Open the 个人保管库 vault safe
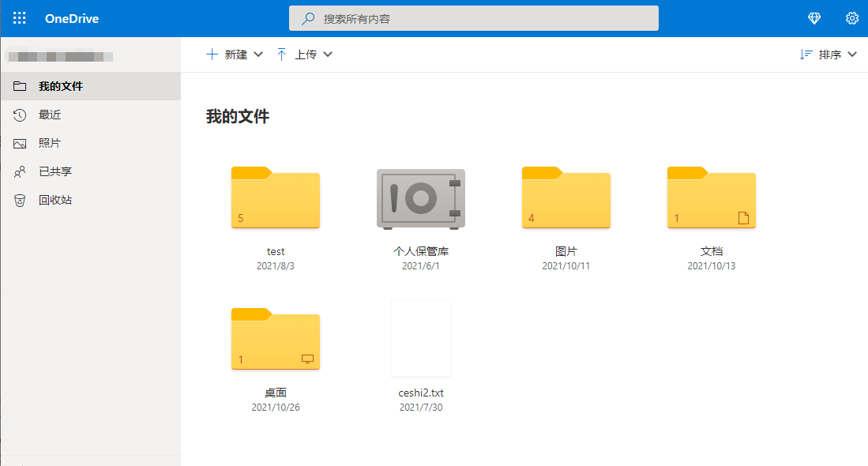This screenshot has width=868, height=466. coord(421,199)
